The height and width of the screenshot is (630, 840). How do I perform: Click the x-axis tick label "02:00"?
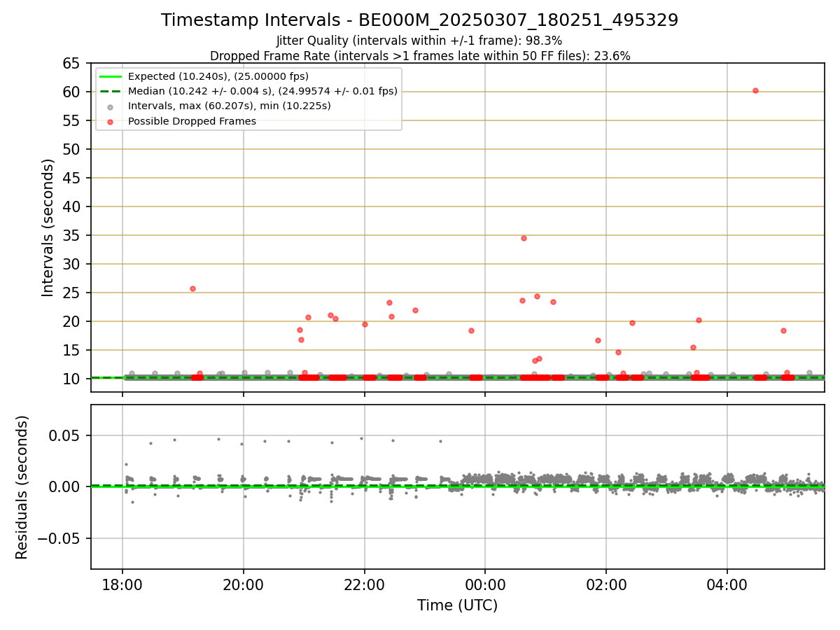point(606,584)
